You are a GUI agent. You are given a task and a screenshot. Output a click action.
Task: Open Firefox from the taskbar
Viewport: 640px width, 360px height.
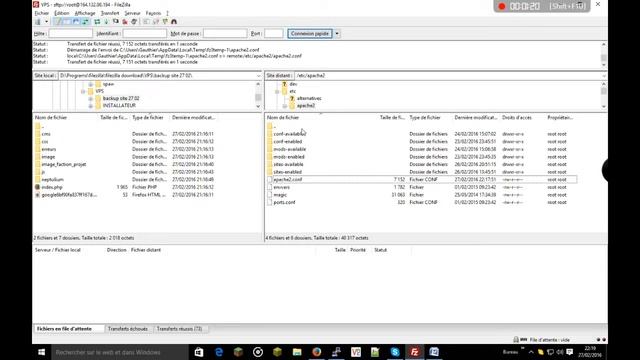pyautogui.click(x=317, y=352)
